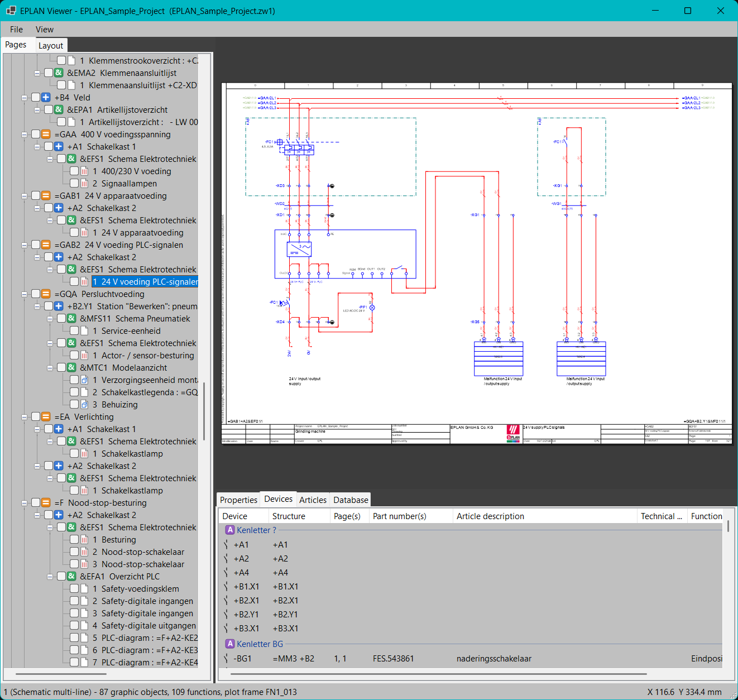Click the model view page icon beside Behuizing

pos(84,405)
